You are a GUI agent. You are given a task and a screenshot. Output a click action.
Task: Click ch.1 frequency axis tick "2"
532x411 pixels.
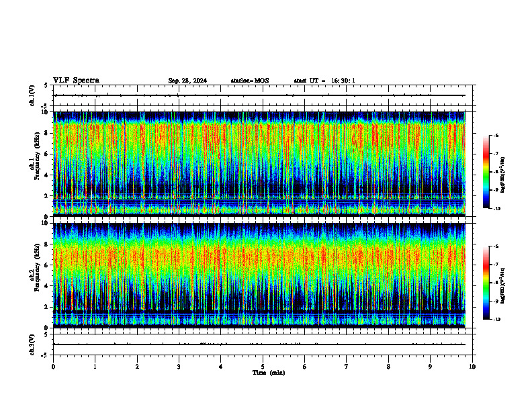(47, 195)
